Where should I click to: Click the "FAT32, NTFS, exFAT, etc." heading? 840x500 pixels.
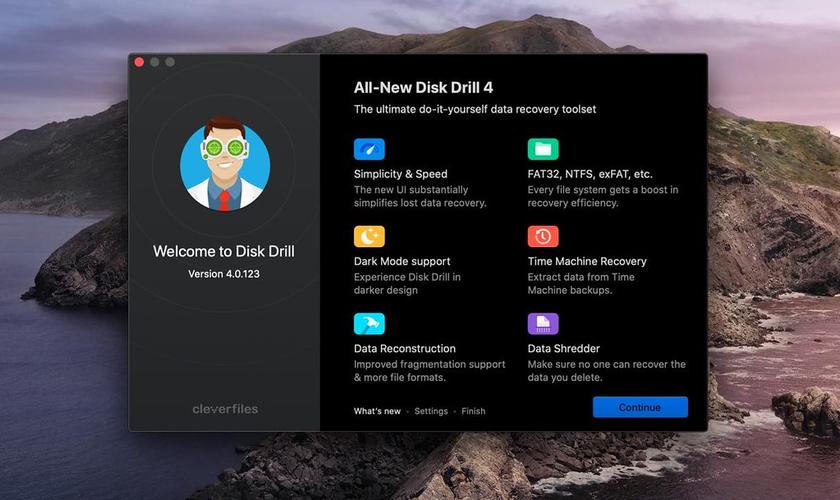pos(590,174)
